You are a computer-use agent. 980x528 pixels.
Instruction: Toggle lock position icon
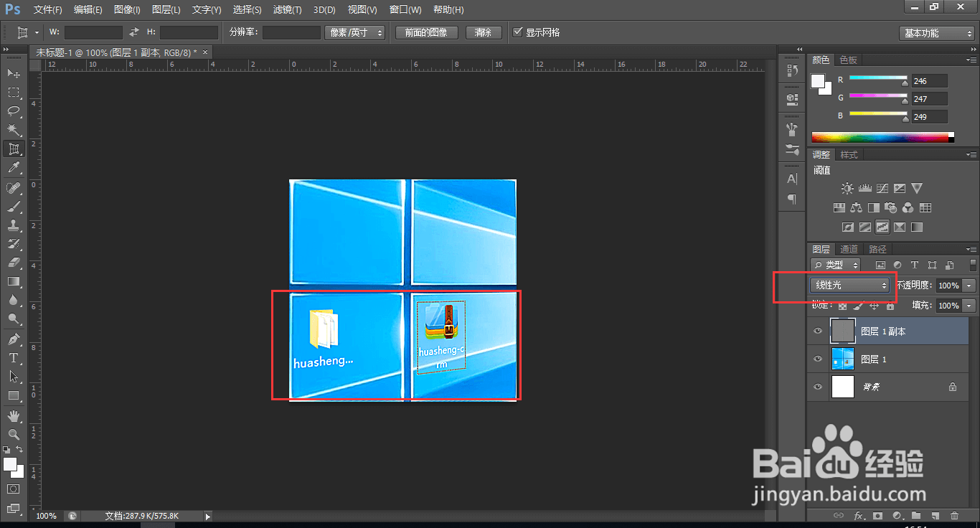point(874,306)
